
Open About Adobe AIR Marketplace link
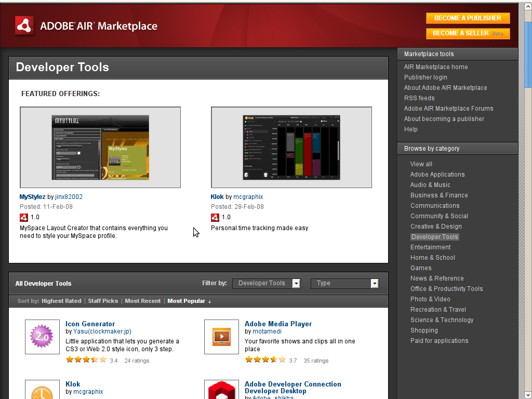[x=445, y=88]
